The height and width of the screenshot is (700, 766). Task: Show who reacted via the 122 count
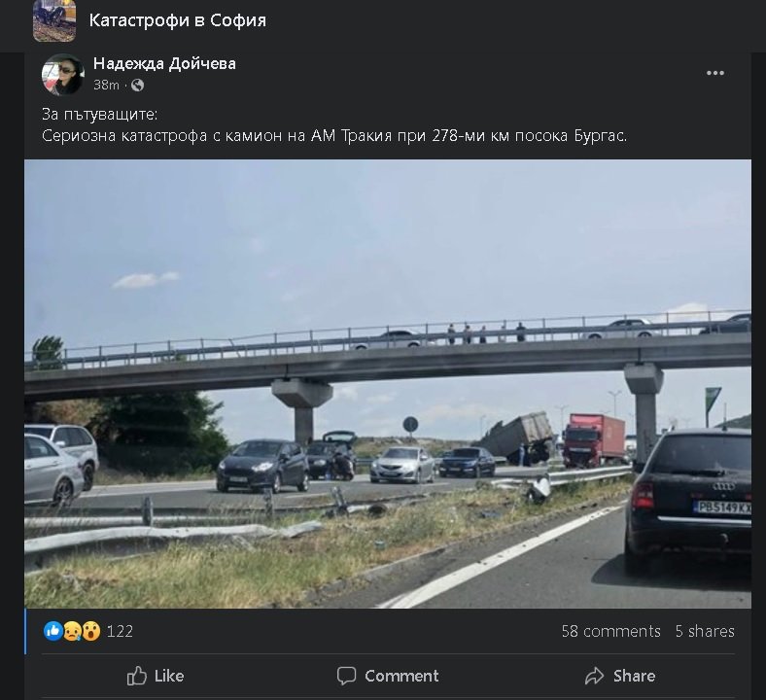120,631
